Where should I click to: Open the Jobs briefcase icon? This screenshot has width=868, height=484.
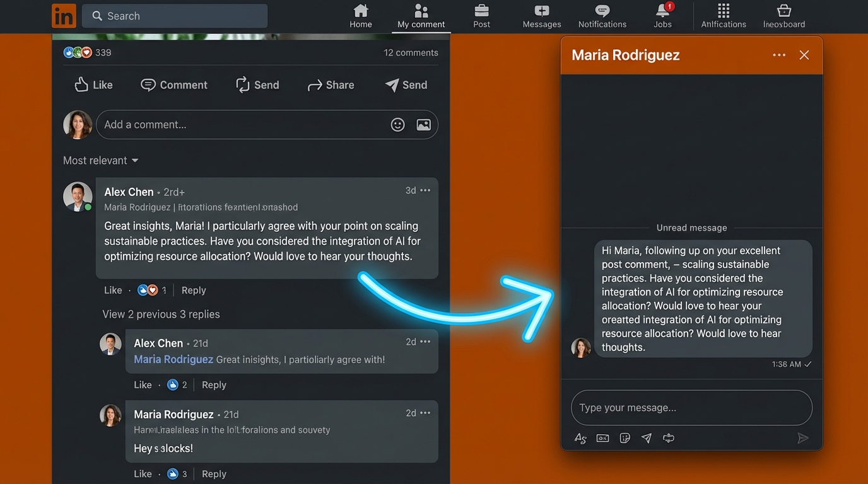coord(662,16)
